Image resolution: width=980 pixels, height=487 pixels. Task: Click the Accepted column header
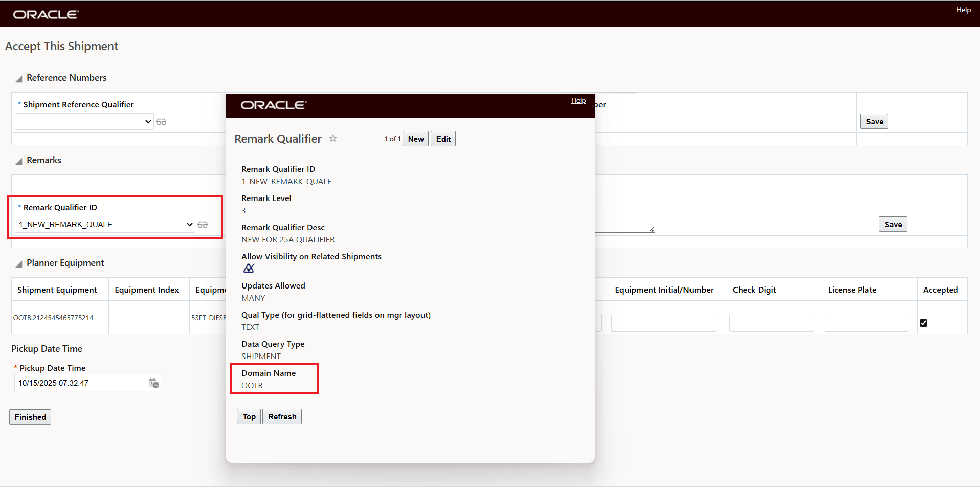pos(941,290)
